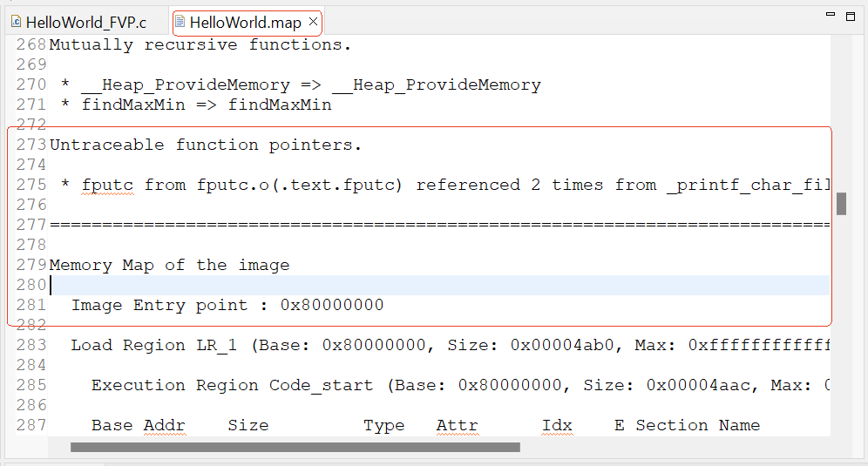Image resolution: width=868 pixels, height=466 pixels.
Task: Close the HelloWorld.map editor tab
Action: 313,22
